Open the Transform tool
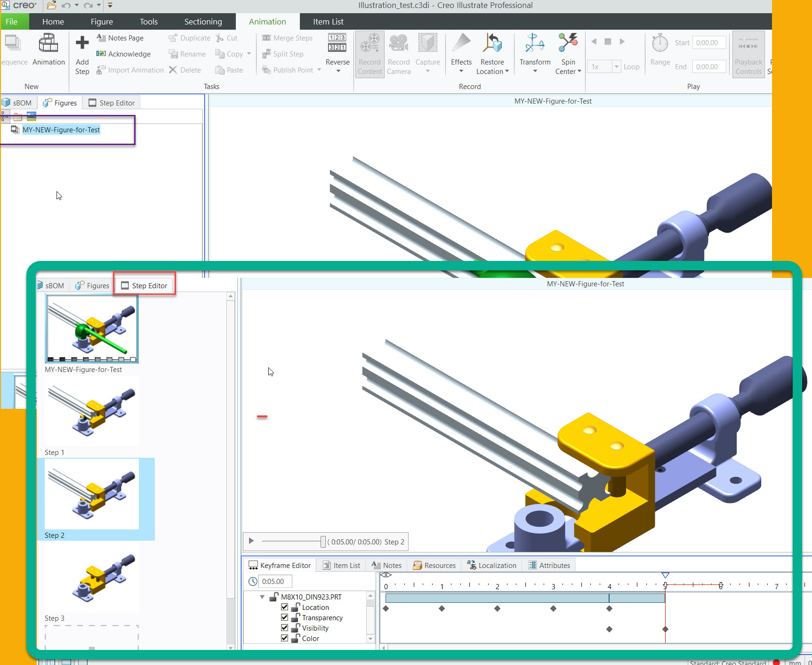Screen dimensions: 812x665 535,43
